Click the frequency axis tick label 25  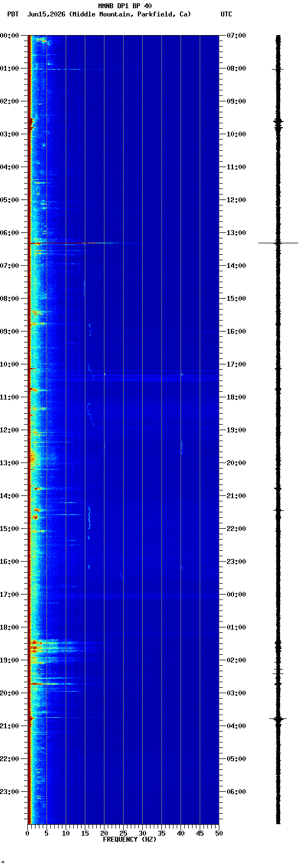(123, 833)
